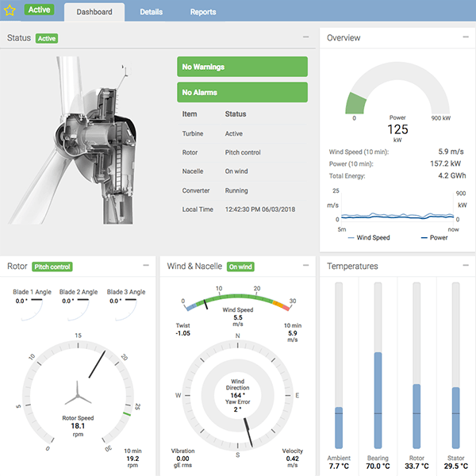Collapse the Wind & Nacelle panel

pyautogui.click(x=306, y=266)
